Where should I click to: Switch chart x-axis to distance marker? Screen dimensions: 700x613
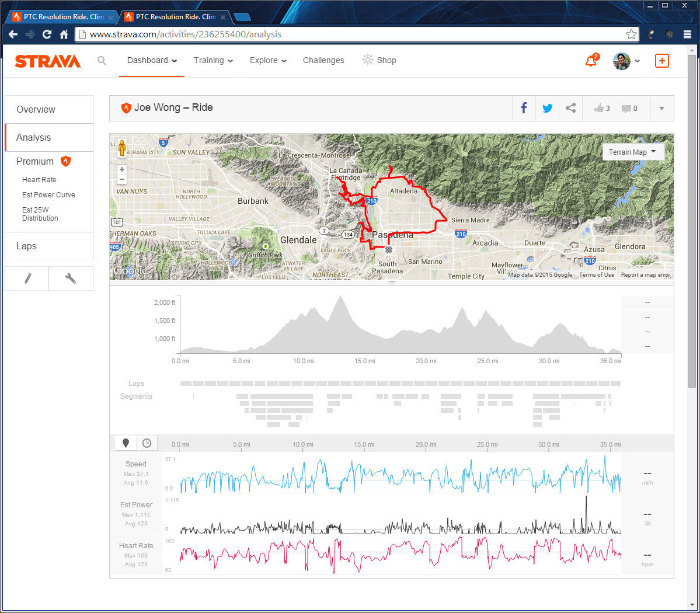pos(126,443)
